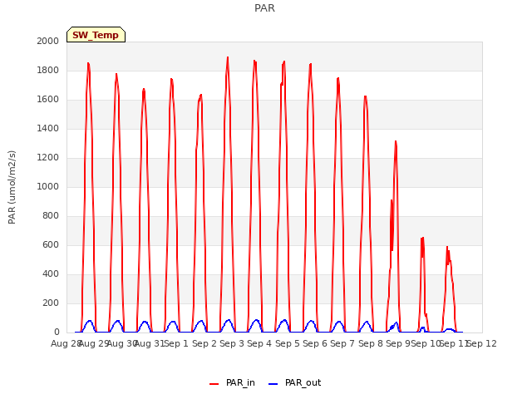Click the 600 y-axis tick label
This screenshot has height=399, width=532.
[51, 245]
